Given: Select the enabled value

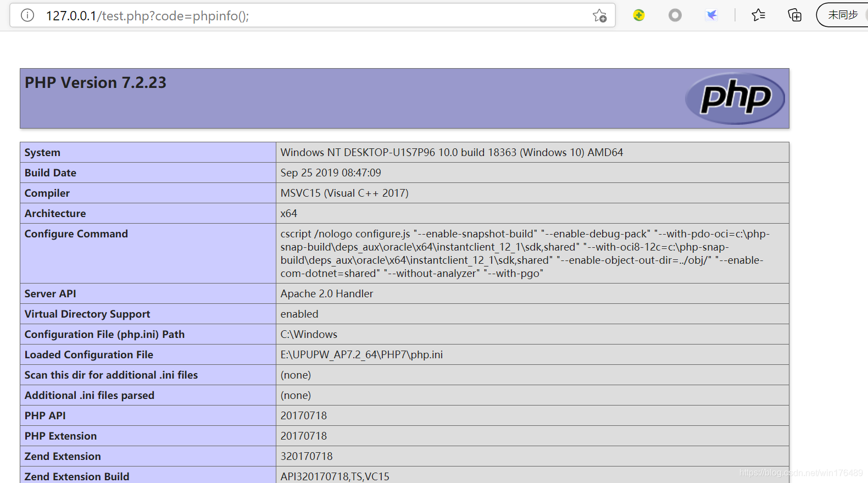Looking at the screenshot, I should [299, 314].
